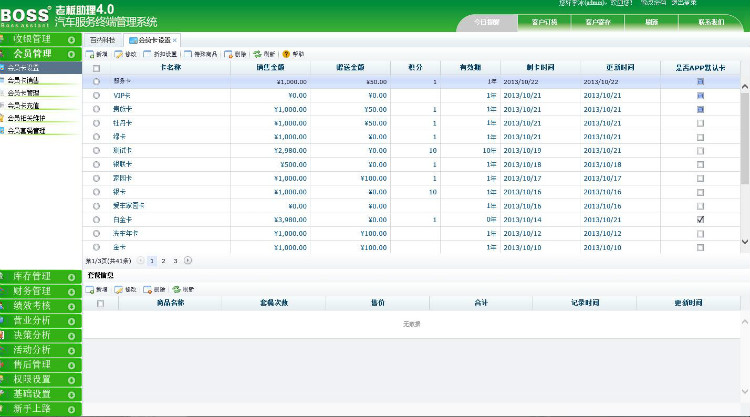Select the radio button for VIP卡 row
Viewport: 750px width, 417px height.
point(96,94)
